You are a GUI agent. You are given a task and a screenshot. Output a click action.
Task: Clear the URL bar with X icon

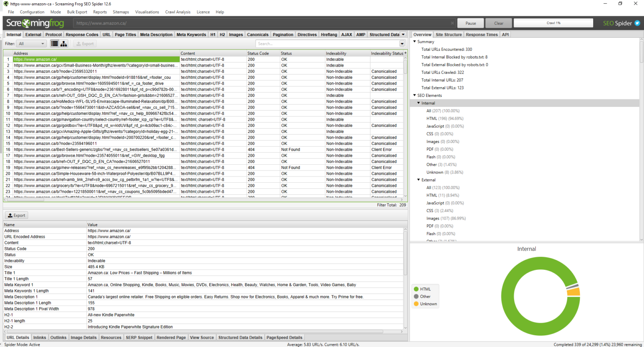click(452, 23)
